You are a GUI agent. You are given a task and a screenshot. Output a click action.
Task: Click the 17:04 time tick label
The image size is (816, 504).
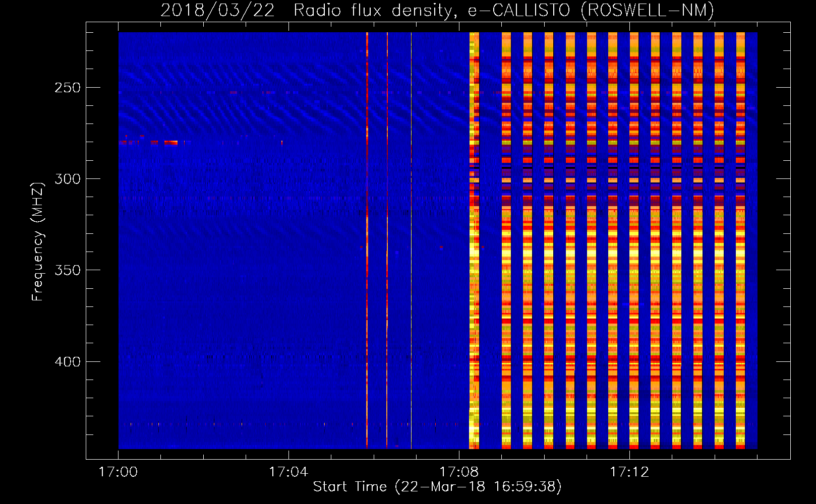(288, 472)
